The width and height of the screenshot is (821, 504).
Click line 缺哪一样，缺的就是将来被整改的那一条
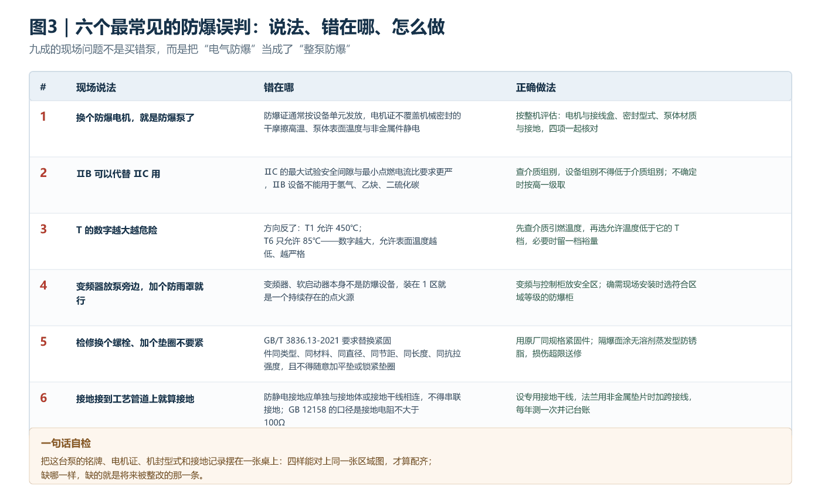(123, 475)
